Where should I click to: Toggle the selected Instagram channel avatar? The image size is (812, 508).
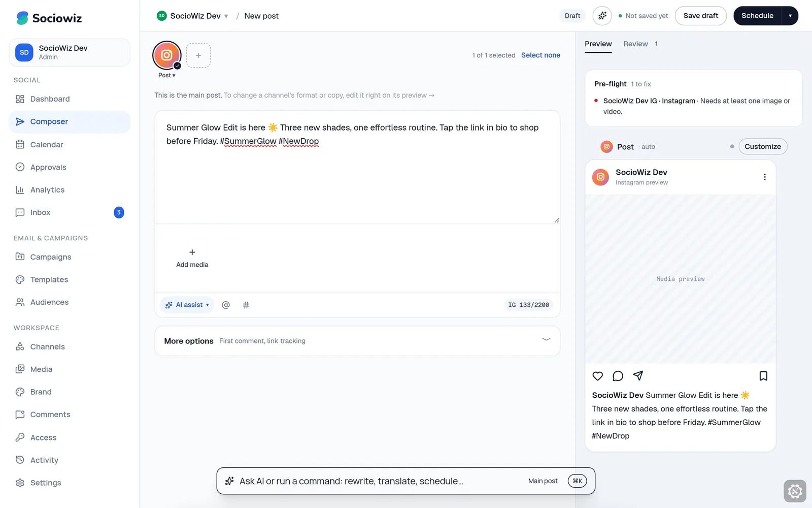click(167, 55)
